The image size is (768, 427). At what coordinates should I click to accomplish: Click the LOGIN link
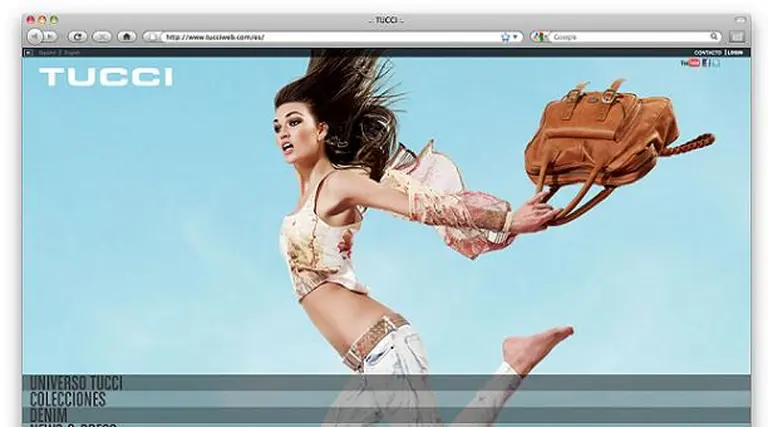[735, 52]
